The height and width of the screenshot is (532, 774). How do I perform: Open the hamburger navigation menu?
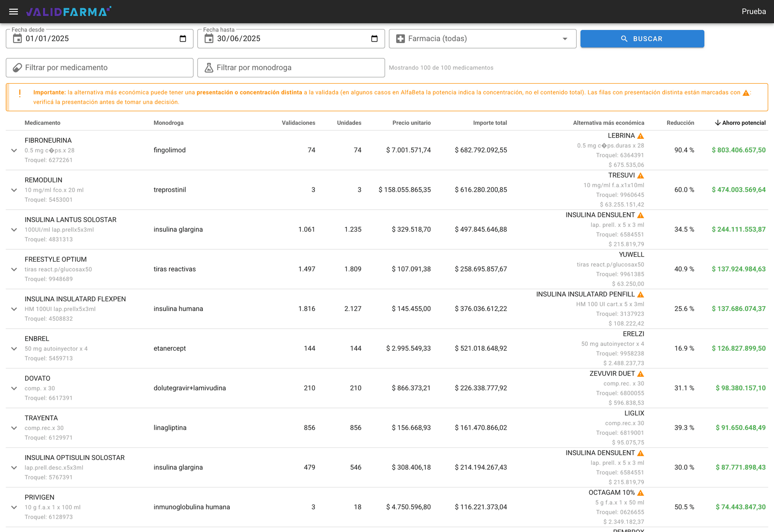coord(14,12)
